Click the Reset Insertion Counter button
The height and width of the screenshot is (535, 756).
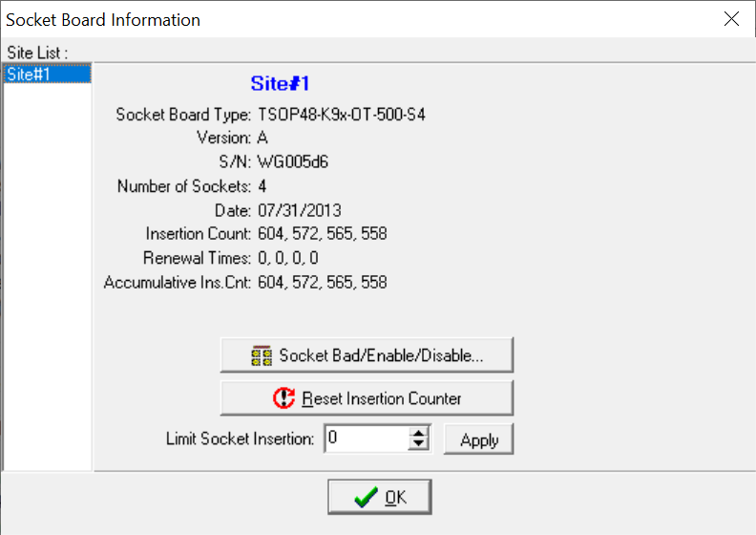[x=367, y=398]
